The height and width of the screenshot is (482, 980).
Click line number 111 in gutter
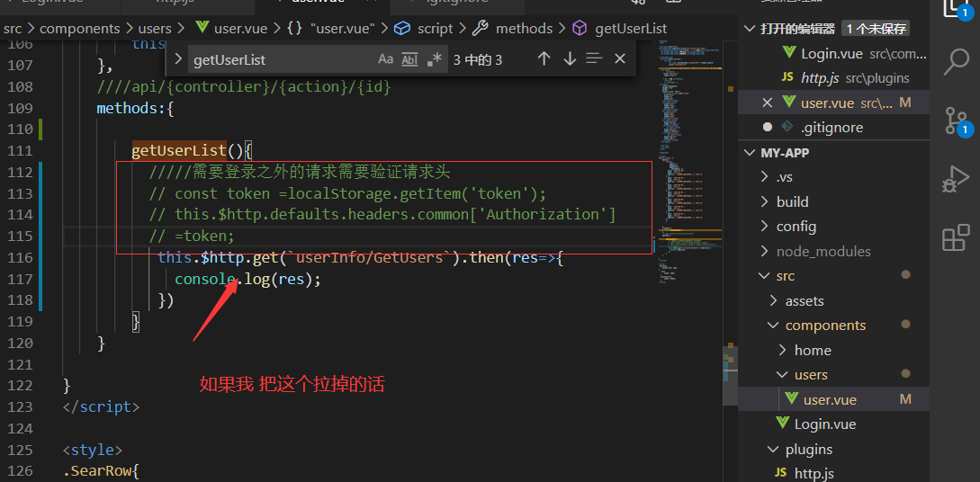click(x=22, y=150)
